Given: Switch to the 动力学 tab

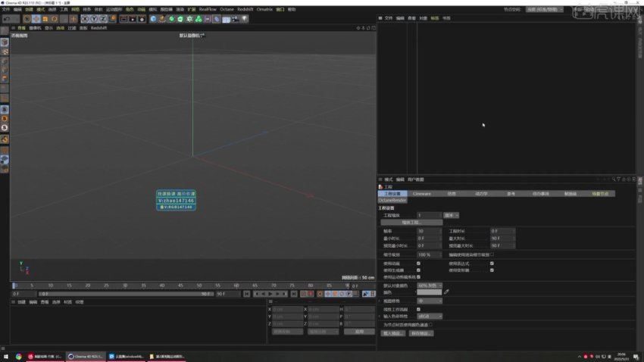Looking at the screenshot, I should pyautogui.click(x=481, y=194).
